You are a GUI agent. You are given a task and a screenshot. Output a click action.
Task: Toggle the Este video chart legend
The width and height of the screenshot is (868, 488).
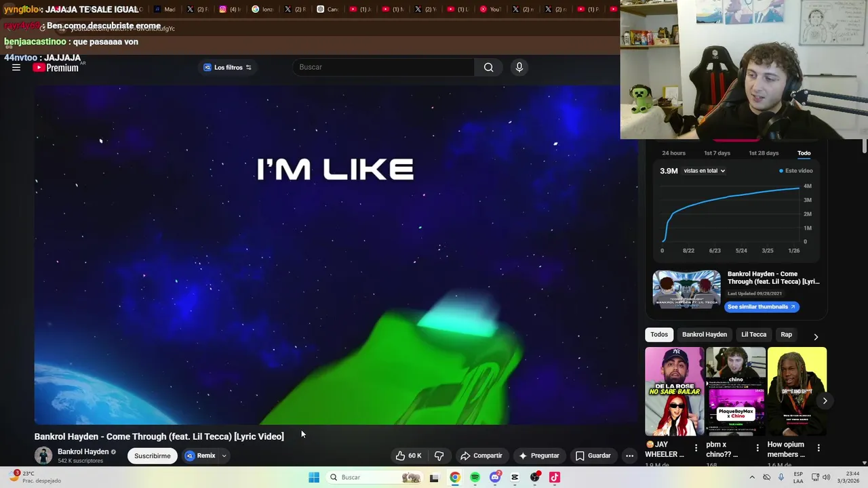pos(795,171)
